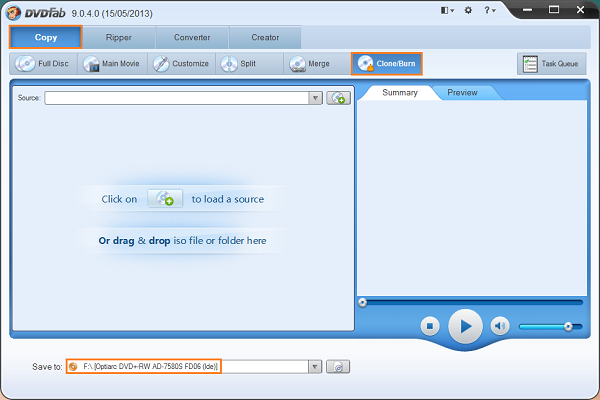The width and height of the screenshot is (600, 400).
Task: Open the Customize copy mode
Action: click(x=181, y=64)
